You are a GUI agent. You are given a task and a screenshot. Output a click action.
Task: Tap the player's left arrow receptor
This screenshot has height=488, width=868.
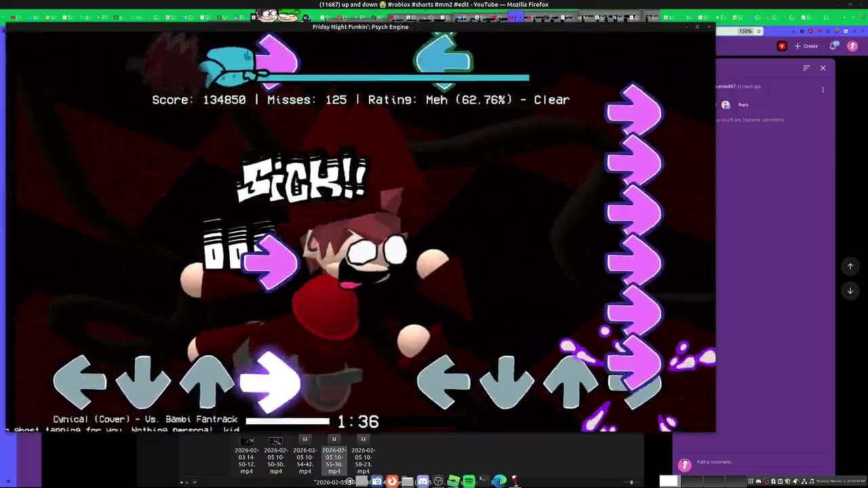click(x=443, y=384)
